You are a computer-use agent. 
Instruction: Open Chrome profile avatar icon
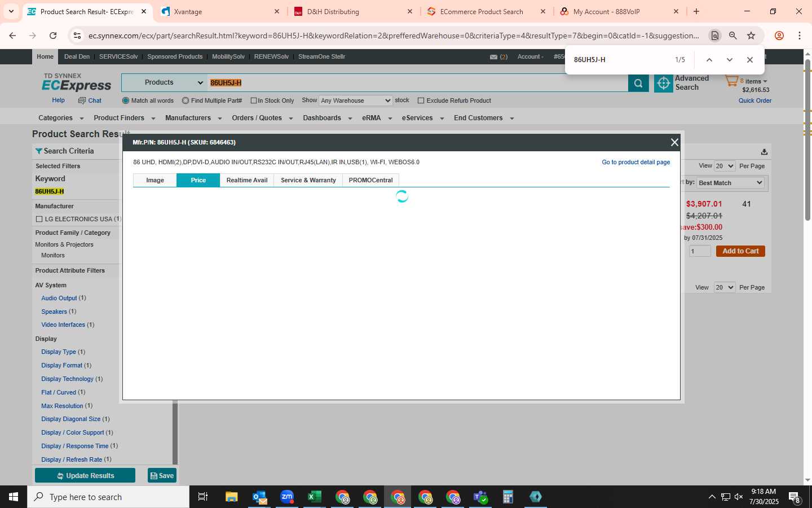779,36
